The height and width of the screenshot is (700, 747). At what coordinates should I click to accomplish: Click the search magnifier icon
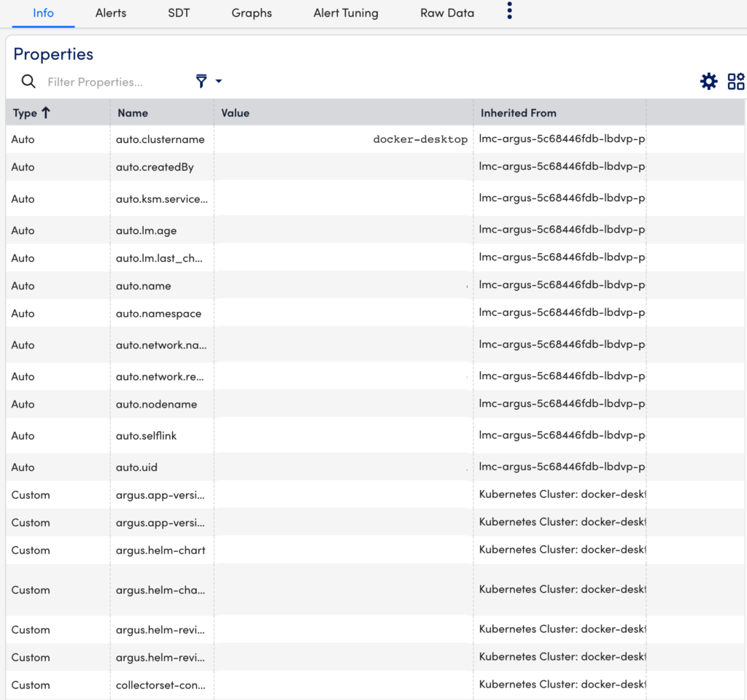(x=28, y=82)
